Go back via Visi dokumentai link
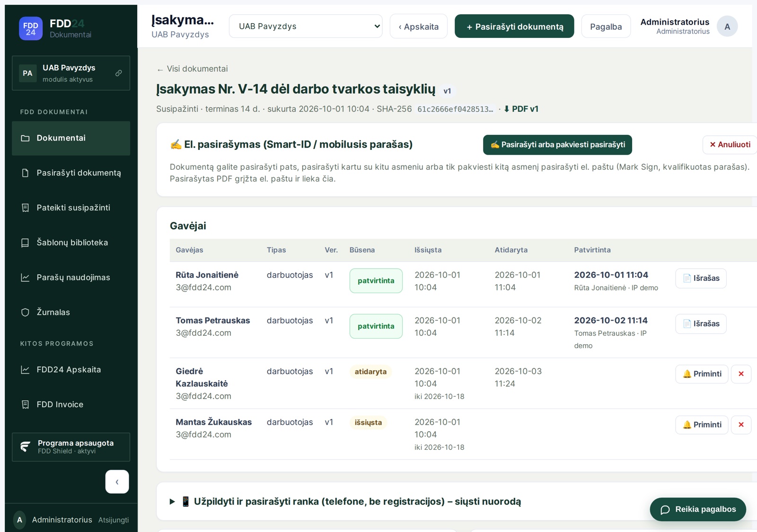This screenshot has height=532, width=757. pos(192,69)
